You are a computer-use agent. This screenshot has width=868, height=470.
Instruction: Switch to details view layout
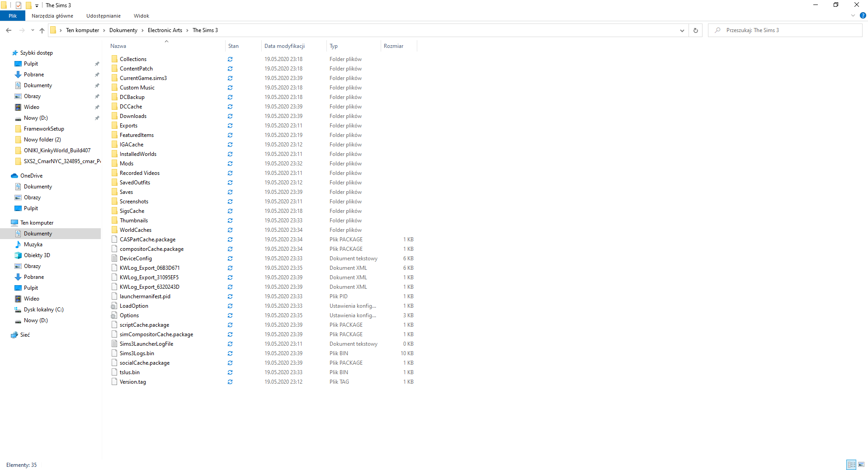click(x=851, y=465)
